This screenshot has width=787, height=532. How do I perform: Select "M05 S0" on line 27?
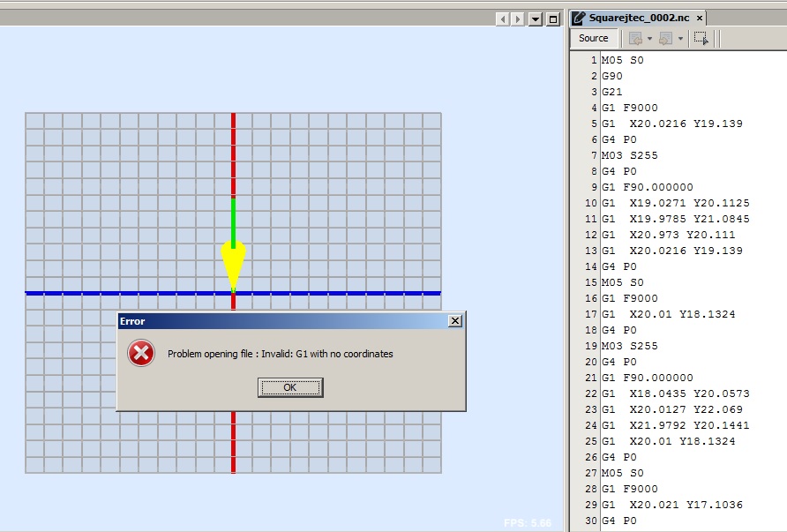tap(622, 473)
